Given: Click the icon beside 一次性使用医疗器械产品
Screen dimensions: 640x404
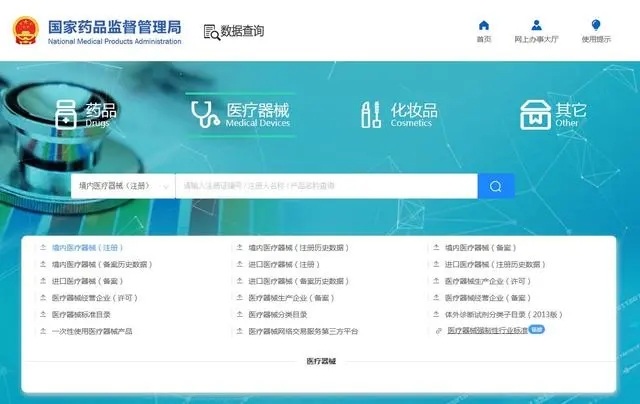Looking at the screenshot, I should click(43, 331).
